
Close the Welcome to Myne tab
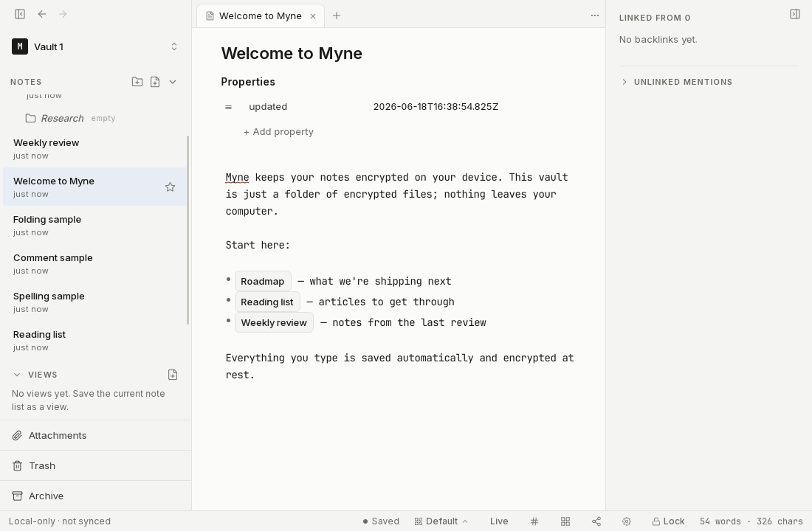click(313, 16)
